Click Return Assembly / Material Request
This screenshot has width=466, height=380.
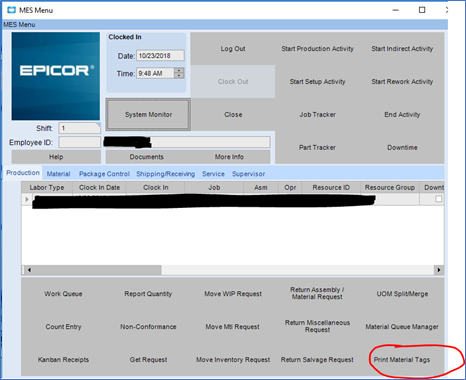click(317, 293)
